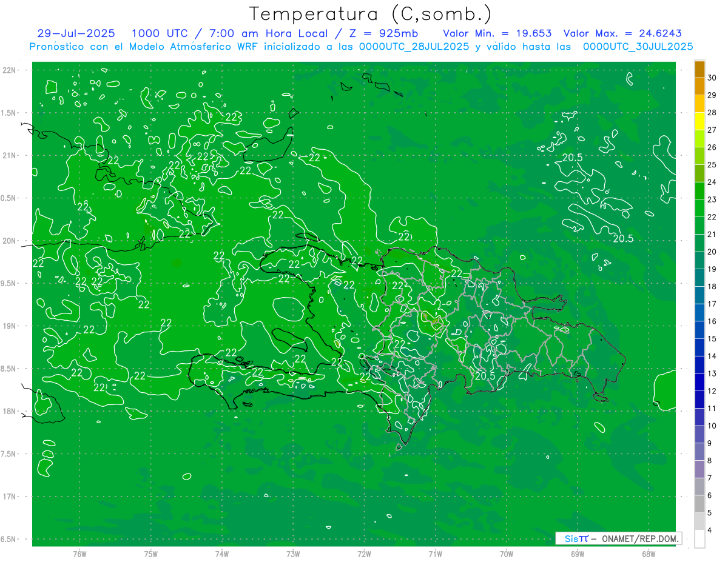Click the "69W" longitude label
728x562 pixels.
click(578, 555)
